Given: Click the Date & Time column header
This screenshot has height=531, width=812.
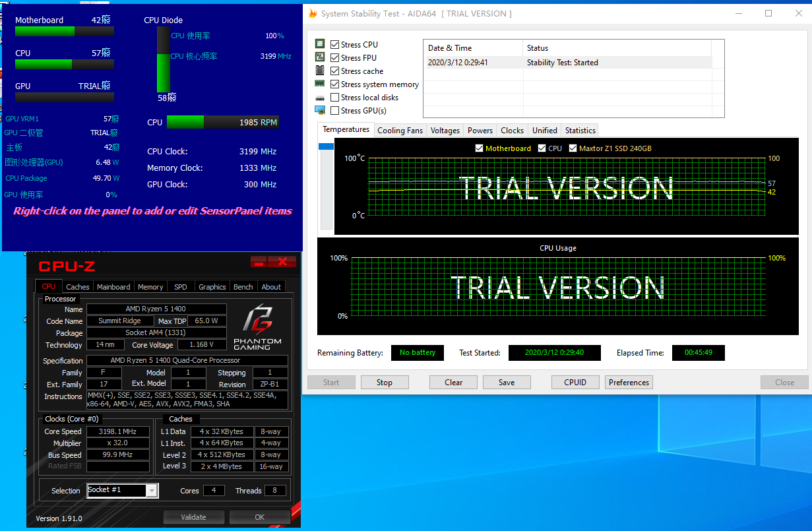Looking at the screenshot, I should [x=473, y=48].
